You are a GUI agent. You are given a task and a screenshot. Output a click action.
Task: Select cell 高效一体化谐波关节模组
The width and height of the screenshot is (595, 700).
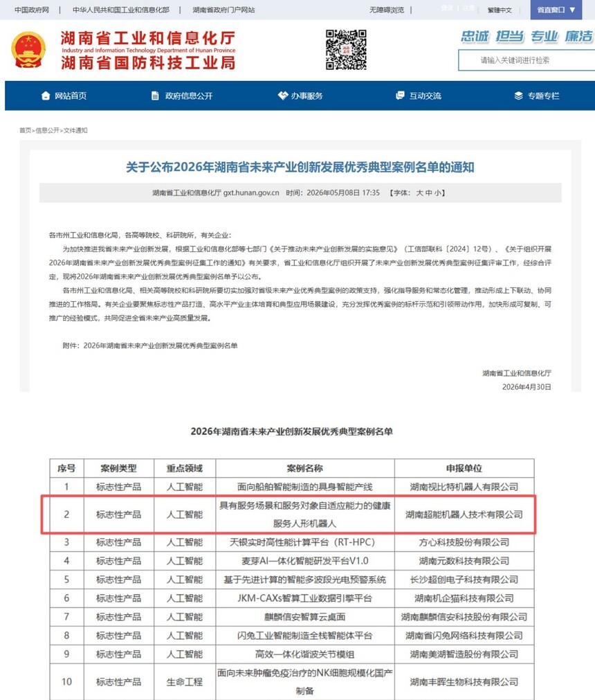click(x=304, y=654)
